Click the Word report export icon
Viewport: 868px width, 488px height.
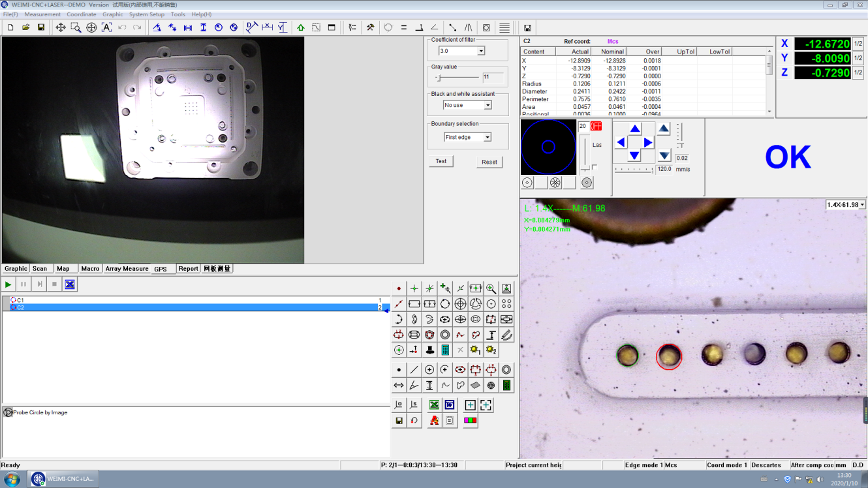(450, 405)
